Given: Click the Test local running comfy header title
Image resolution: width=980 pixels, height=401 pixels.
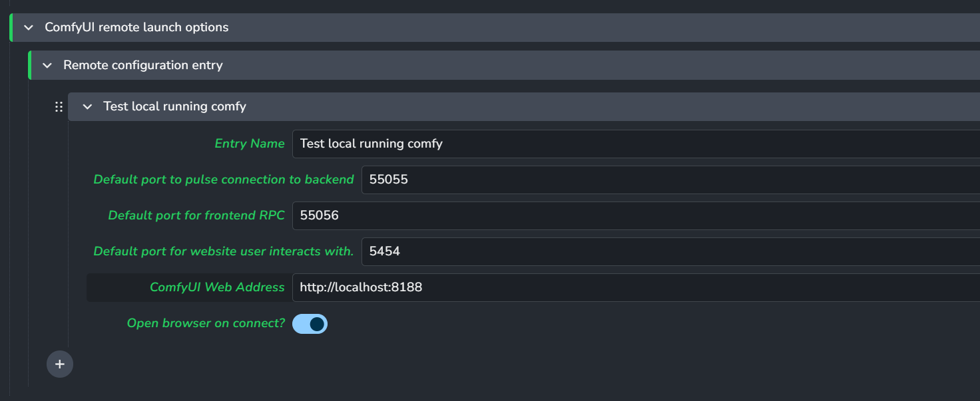Looking at the screenshot, I should tap(174, 106).
